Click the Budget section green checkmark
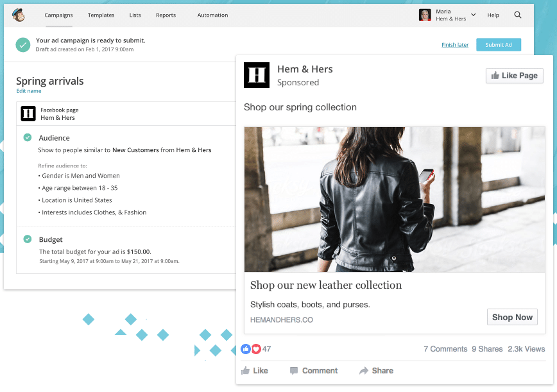Screen dimensions: 557x392 pyautogui.click(x=28, y=239)
